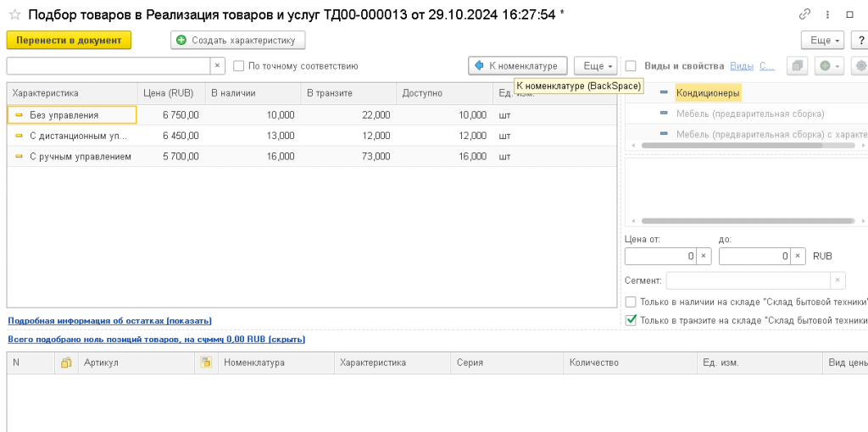Toggle По точному соответствию checkbox
Image resolution: width=868 pixels, height=432 pixels.
point(238,66)
